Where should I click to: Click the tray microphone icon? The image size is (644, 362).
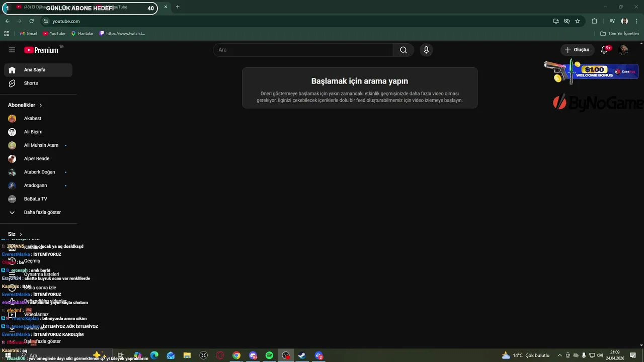(x=584, y=355)
